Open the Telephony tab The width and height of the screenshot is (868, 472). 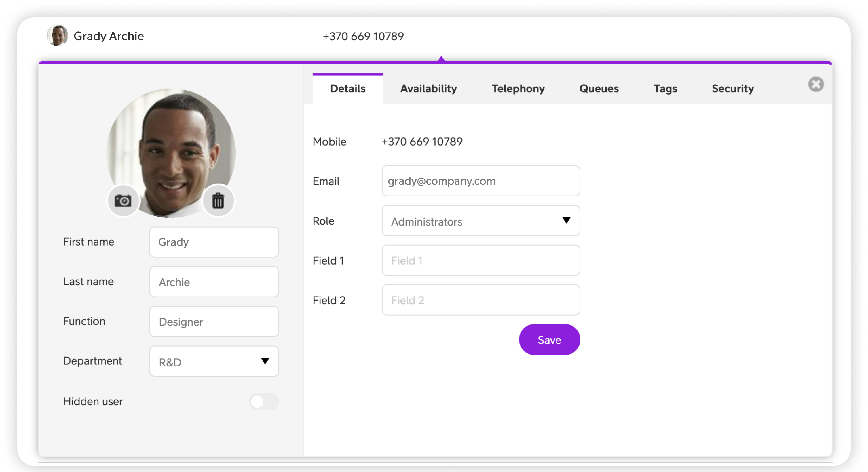(x=518, y=89)
